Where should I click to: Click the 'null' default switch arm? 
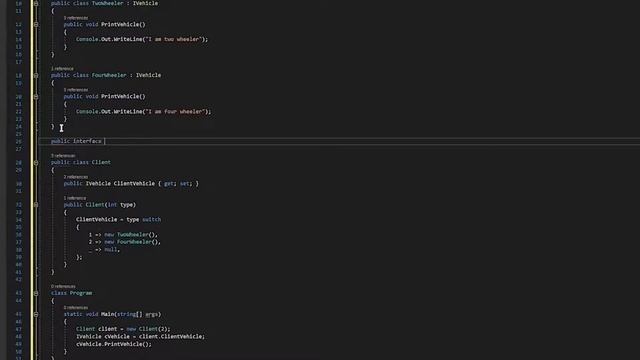pyautogui.click(x=111, y=250)
